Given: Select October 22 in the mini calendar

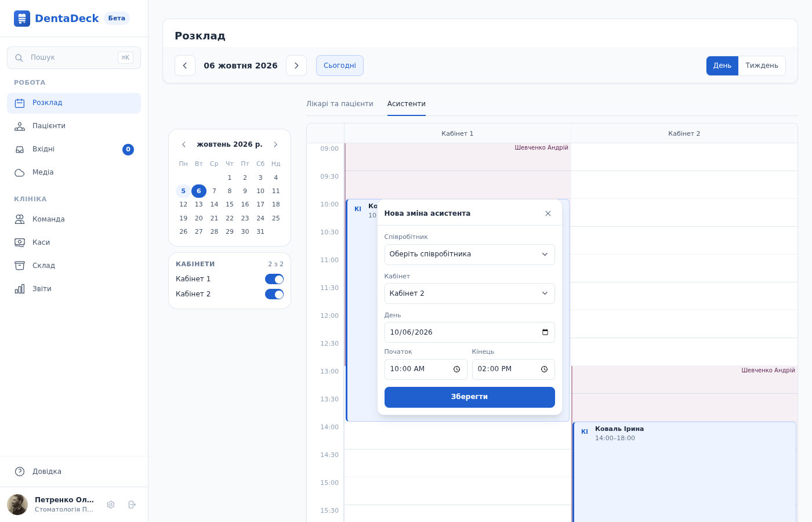Looking at the screenshot, I should click(230, 218).
